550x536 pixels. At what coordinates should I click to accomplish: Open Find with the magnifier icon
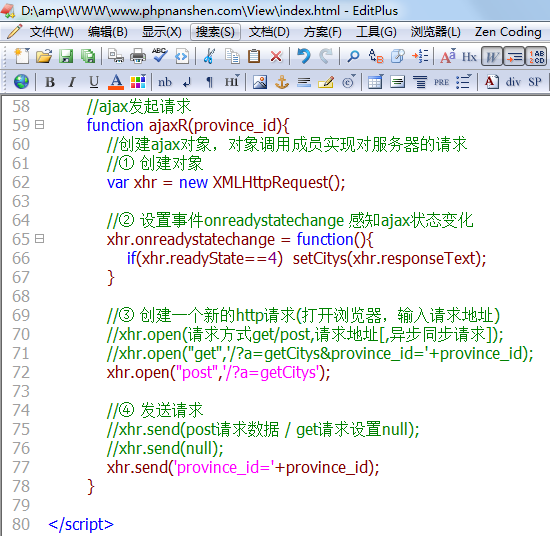(353, 56)
